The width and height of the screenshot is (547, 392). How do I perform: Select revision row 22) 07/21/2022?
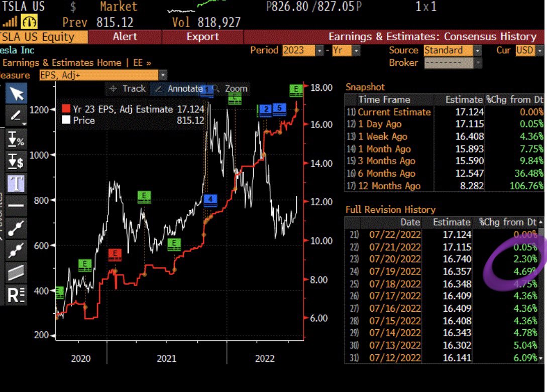click(x=443, y=247)
